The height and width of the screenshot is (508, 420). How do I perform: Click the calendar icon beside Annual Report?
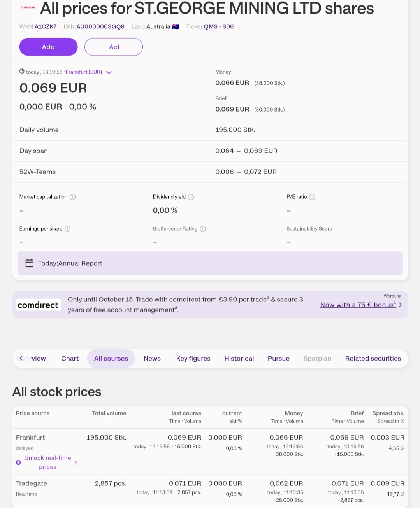30,263
